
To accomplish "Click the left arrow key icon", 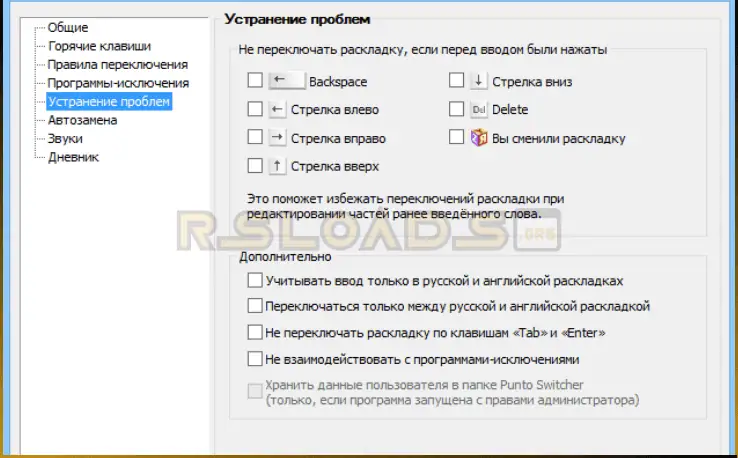I will [278, 109].
